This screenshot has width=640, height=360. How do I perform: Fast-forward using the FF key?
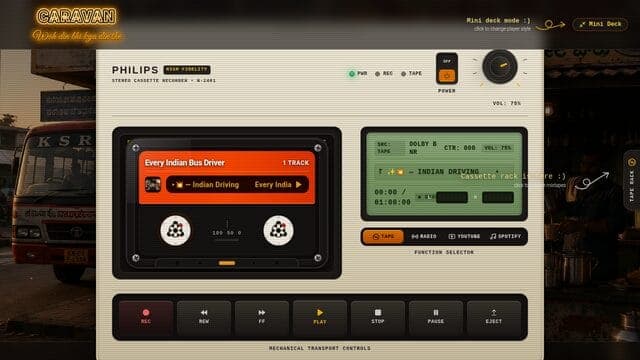[262, 317]
